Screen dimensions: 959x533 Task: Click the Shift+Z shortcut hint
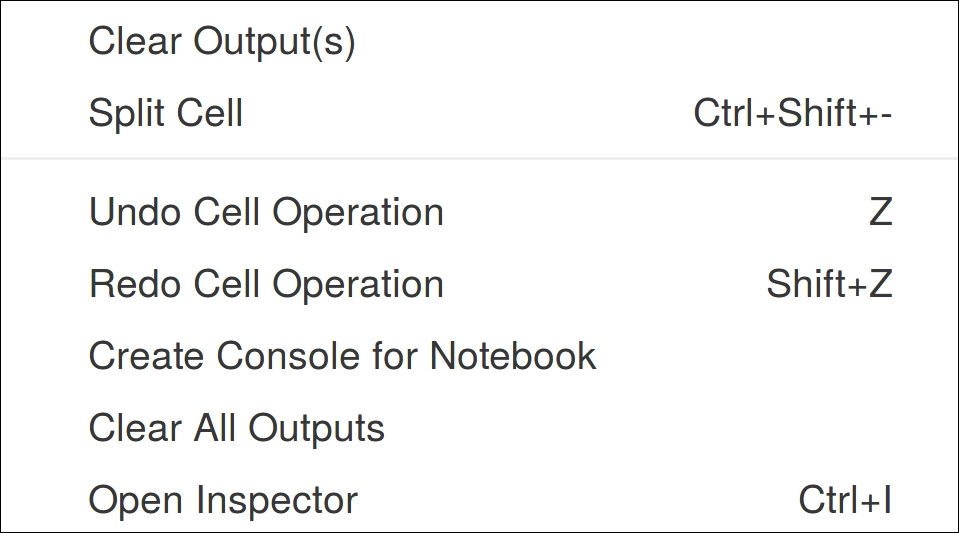[x=829, y=284]
